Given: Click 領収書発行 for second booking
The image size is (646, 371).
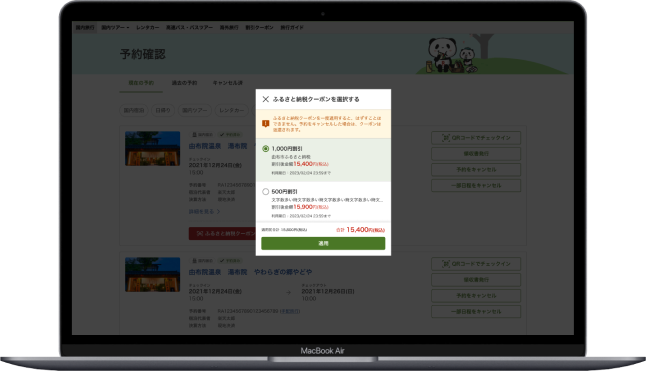Looking at the screenshot, I should click(x=476, y=280).
